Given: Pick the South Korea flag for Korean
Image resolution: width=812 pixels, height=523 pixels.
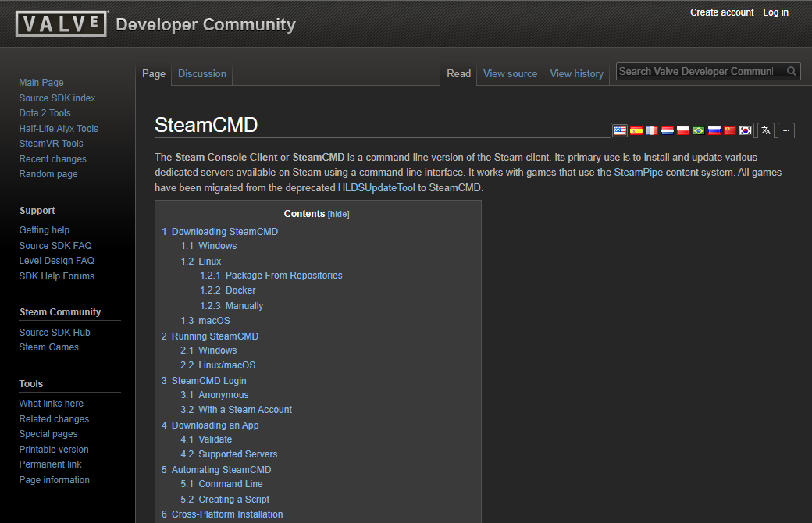Looking at the screenshot, I should tap(745, 130).
